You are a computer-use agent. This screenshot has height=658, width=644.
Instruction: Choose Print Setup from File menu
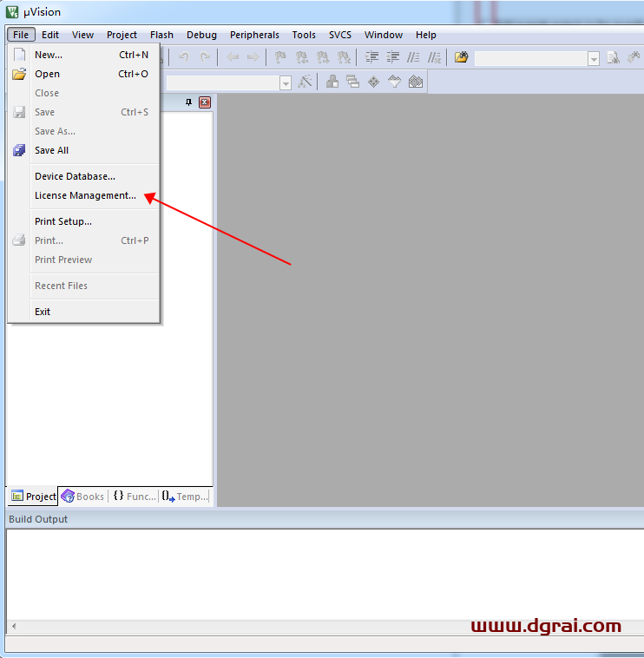point(63,221)
